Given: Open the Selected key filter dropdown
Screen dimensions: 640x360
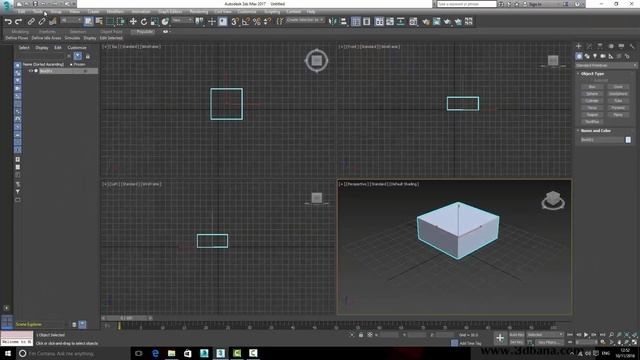Looking at the screenshot, I should point(545,335).
